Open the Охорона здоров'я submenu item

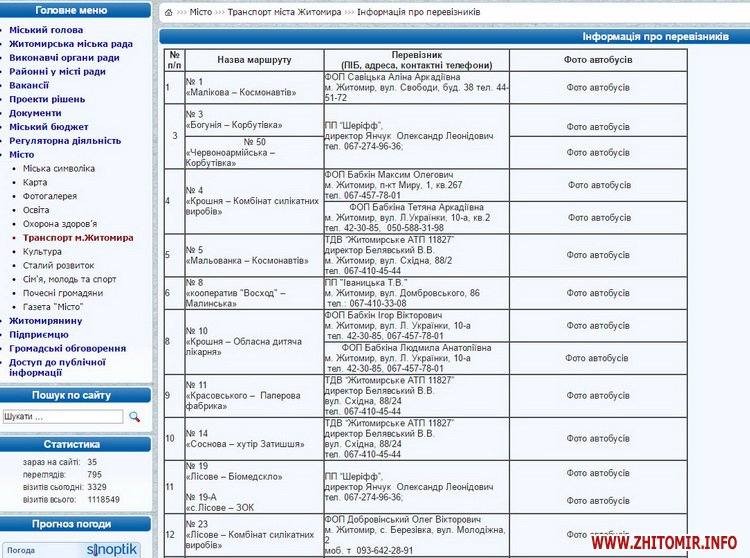tap(60, 224)
